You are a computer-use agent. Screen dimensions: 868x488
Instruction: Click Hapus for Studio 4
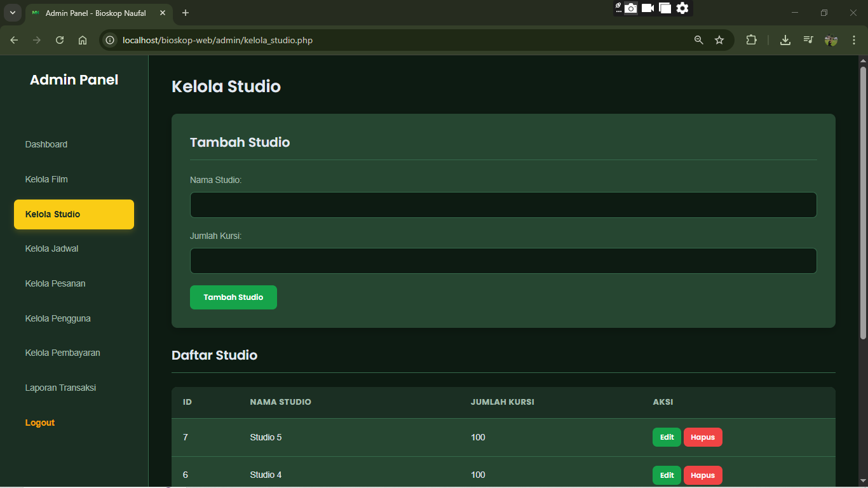point(703,475)
